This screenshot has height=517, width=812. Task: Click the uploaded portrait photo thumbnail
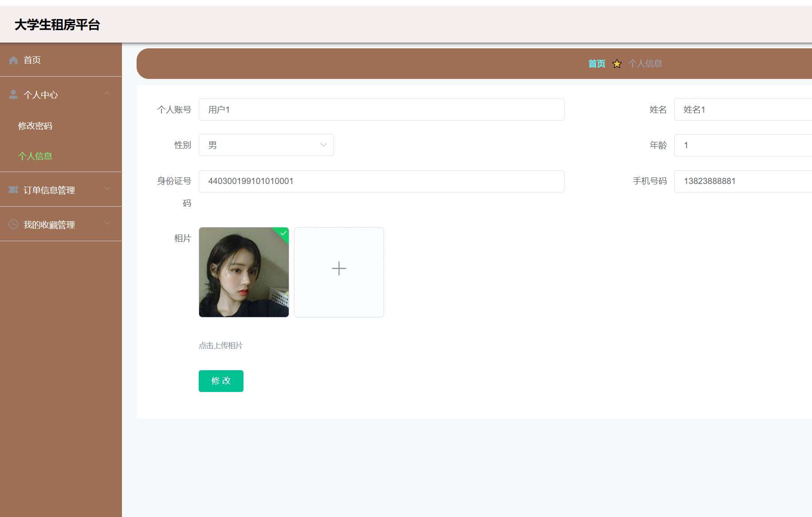[x=243, y=272]
